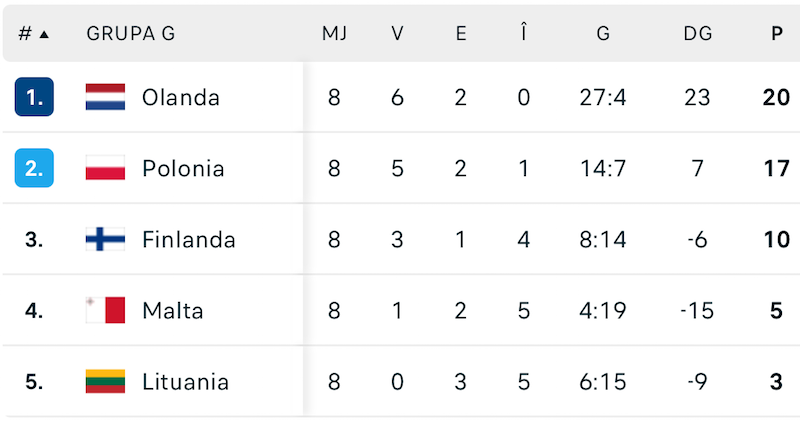Select the Lituania team name
The height and width of the screenshot is (428, 800).
tap(185, 381)
